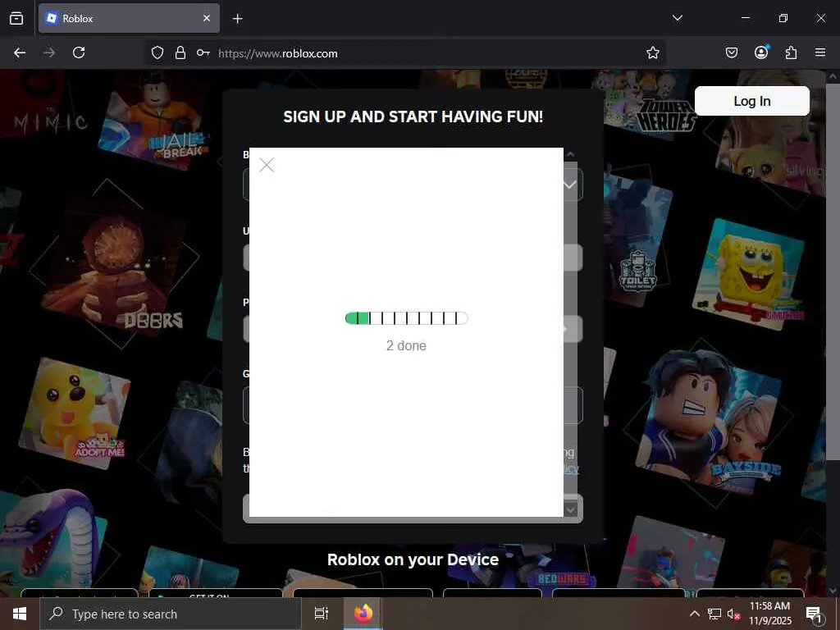Click the Log In button
Viewport: 840px width, 630px height.
[751, 101]
